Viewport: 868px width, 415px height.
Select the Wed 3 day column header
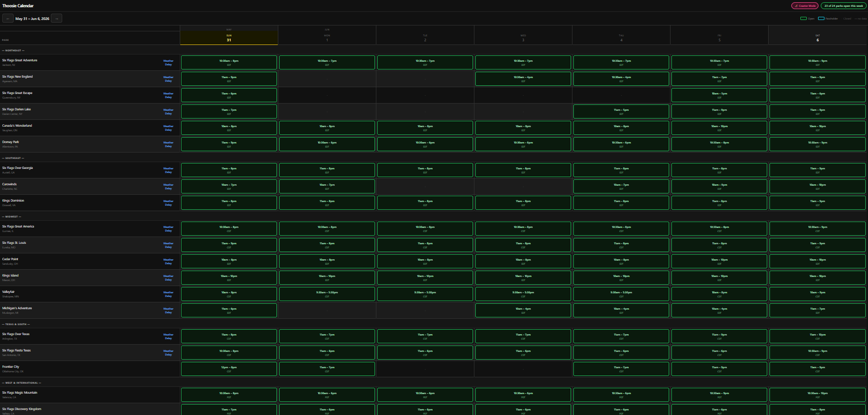(x=523, y=38)
